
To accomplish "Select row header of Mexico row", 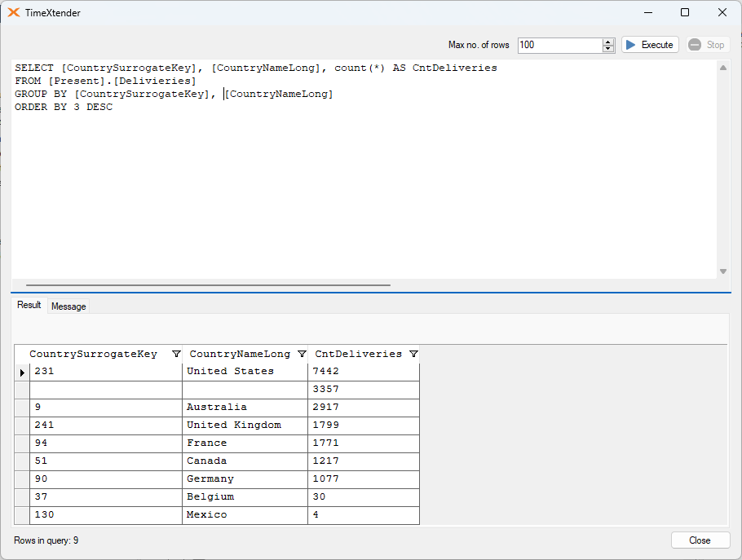I will 22,515.
